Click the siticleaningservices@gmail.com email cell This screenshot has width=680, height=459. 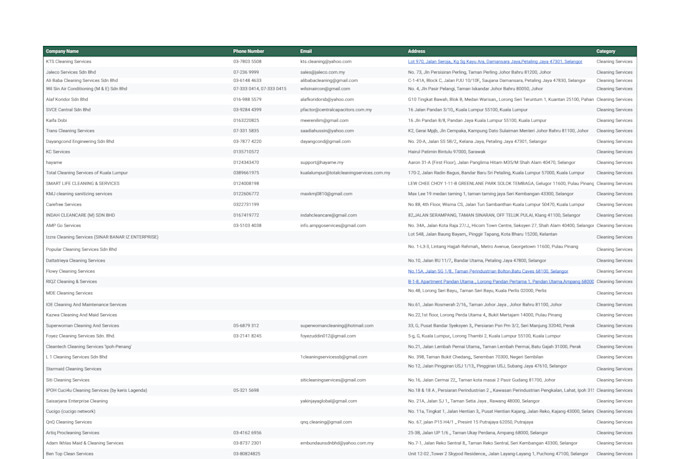coord(333,380)
